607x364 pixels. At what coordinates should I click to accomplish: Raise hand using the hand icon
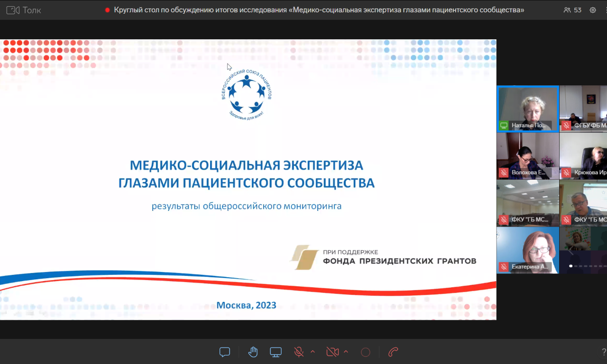point(253,352)
